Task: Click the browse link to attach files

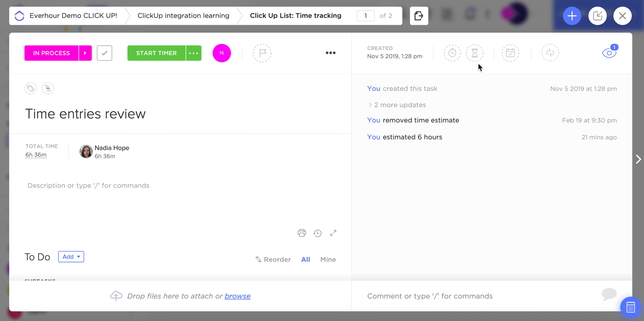Action: coord(237,296)
